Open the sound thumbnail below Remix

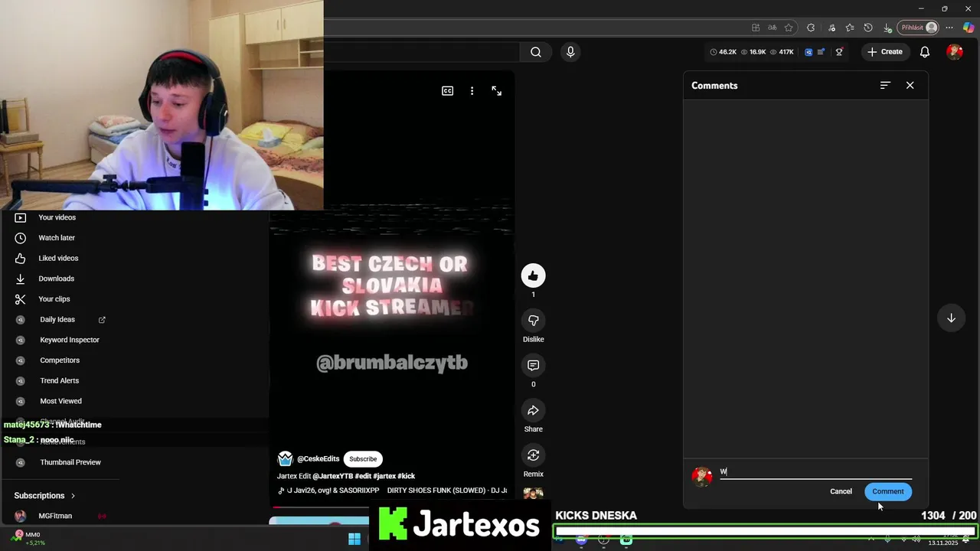coord(534,494)
